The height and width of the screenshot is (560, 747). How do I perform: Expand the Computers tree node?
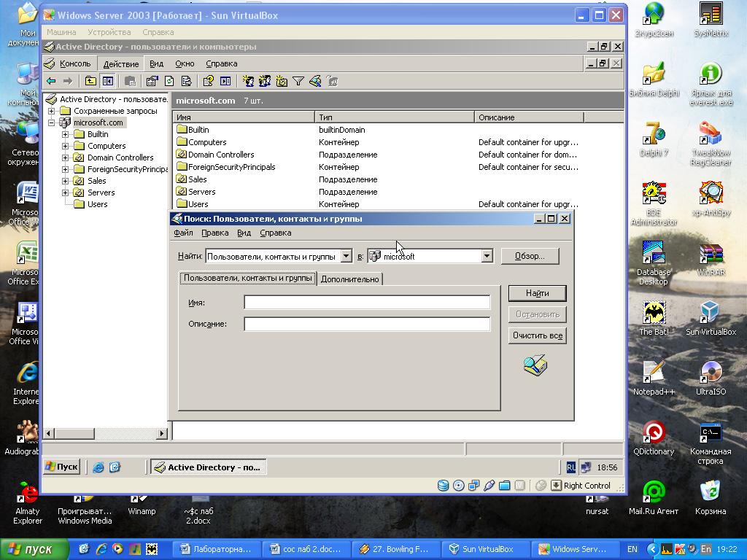point(65,146)
